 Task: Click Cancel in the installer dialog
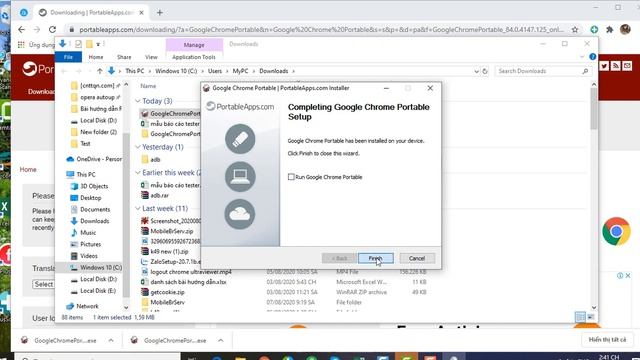pos(417,258)
